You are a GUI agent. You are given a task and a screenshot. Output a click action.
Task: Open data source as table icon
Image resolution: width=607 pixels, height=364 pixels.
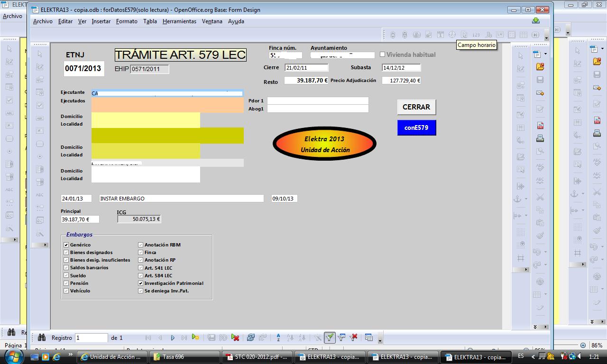coord(369,337)
